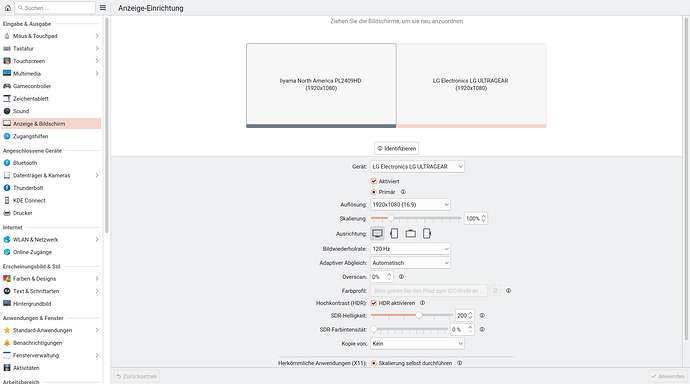Image resolution: width=690 pixels, height=384 pixels.
Task: Expand Datenträger & Kameras chevron
Action: pyautogui.click(x=97, y=176)
